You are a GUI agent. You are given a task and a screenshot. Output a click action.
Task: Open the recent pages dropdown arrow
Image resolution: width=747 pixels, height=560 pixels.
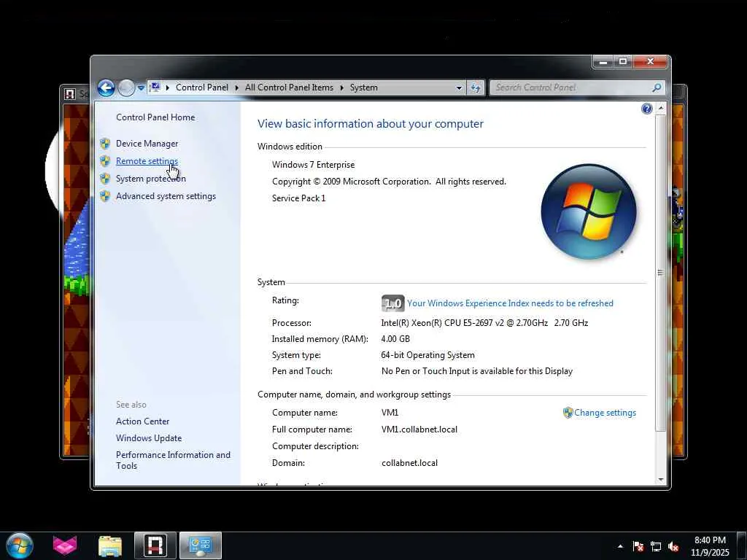coord(141,87)
